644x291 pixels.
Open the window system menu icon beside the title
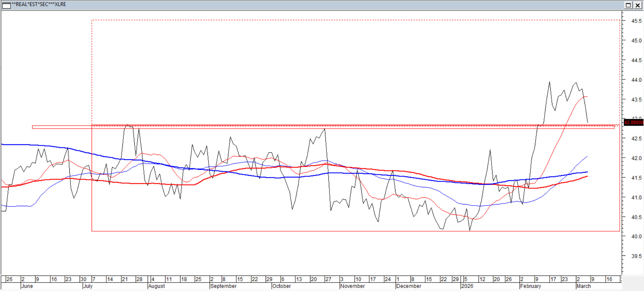point(6,5)
